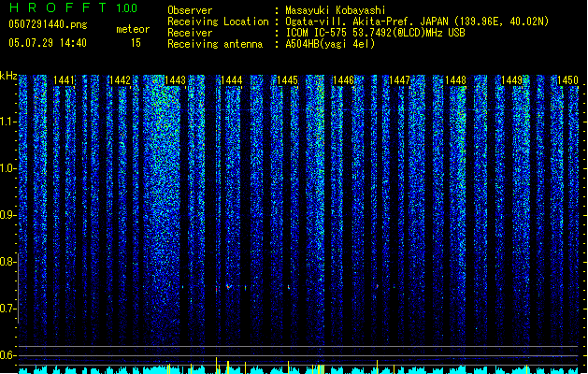588x374 pixels.
Task: Click the 'Observer' field label
Action: [x=190, y=10]
